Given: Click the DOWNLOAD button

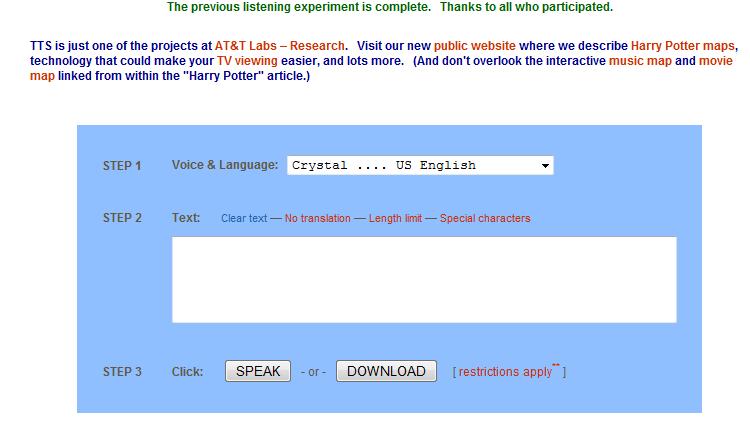Looking at the screenshot, I should pos(386,371).
